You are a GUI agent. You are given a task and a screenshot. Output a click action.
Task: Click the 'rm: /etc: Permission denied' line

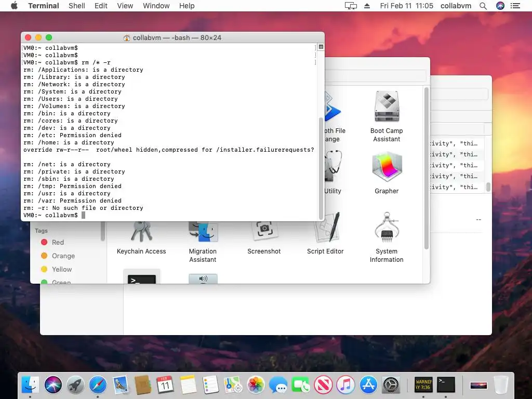(72, 136)
